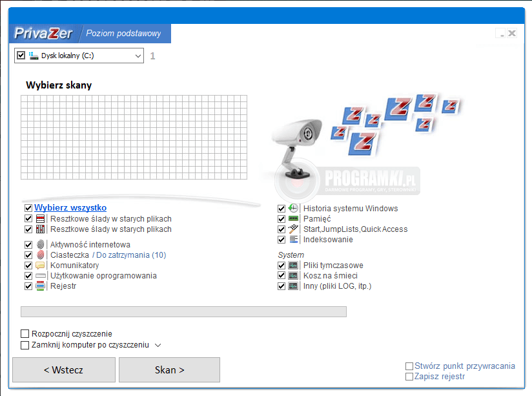Screen dimensions: 532x396
Task: Uncheck Użytkowanie oprogramowania checkbox
Action: coord(28,276)
